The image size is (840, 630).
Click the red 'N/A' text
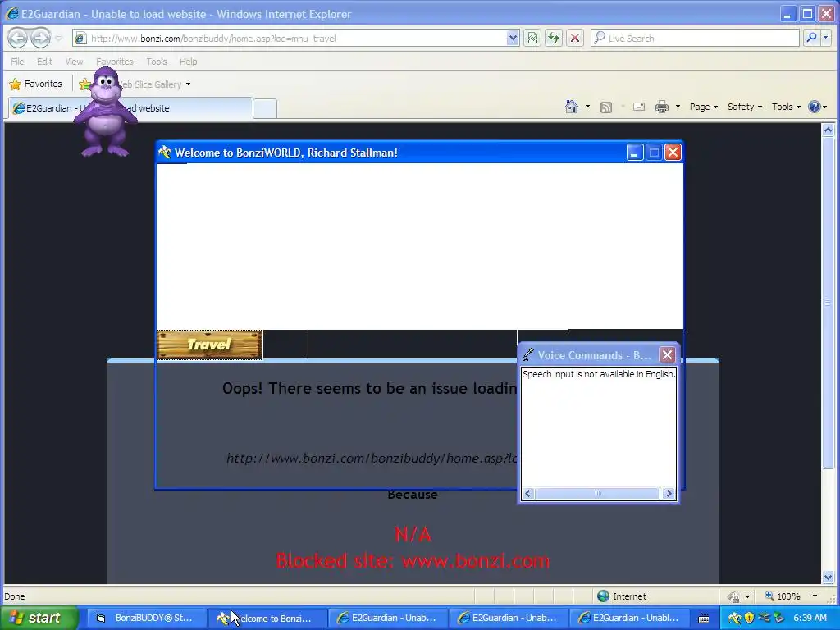click(413, 534)
